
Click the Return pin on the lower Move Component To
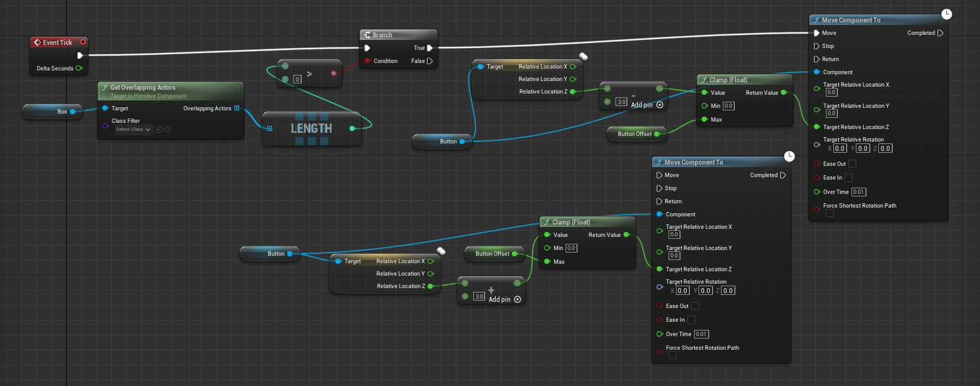(x=659, y=201)
